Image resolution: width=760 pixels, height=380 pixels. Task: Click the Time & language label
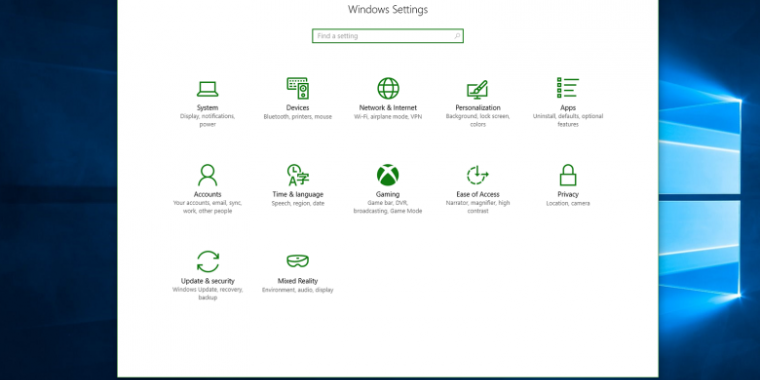pos(298,194)
